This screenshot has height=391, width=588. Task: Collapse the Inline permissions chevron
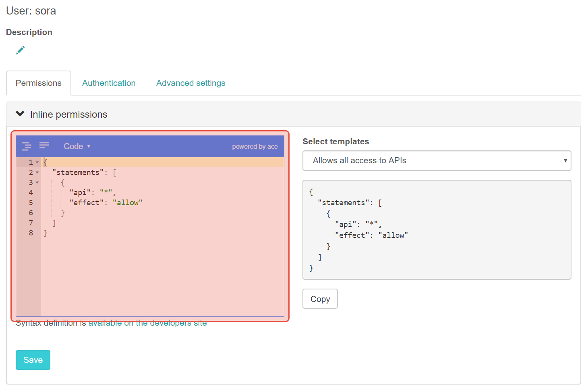pyautogui.click(x=20, y=114)
